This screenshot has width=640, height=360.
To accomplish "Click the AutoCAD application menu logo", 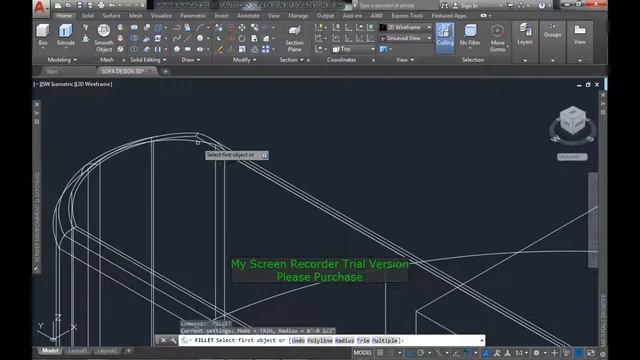I will coord(40,7).
